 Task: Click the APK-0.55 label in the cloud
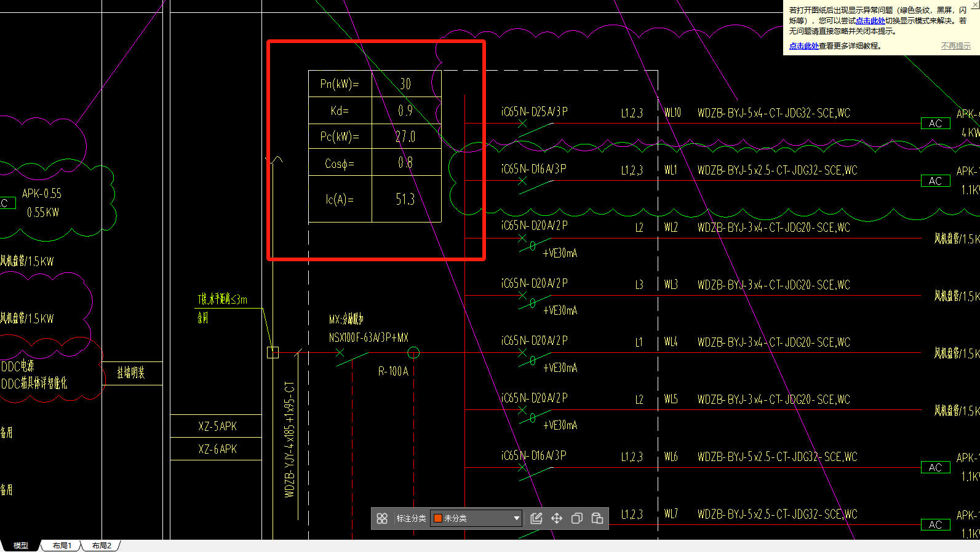click(x=42, y=194)
